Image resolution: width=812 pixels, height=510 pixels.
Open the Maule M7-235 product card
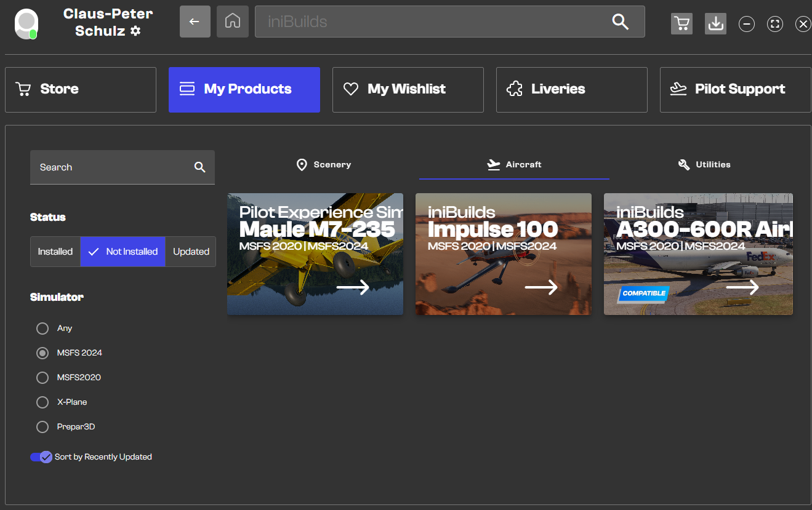click(x=315, y=253)
